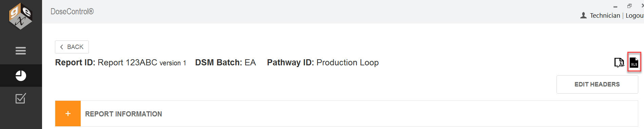Export report as PDF icon
The width and height of the screenshot is (644, 129).
click(x=619, y=62)
